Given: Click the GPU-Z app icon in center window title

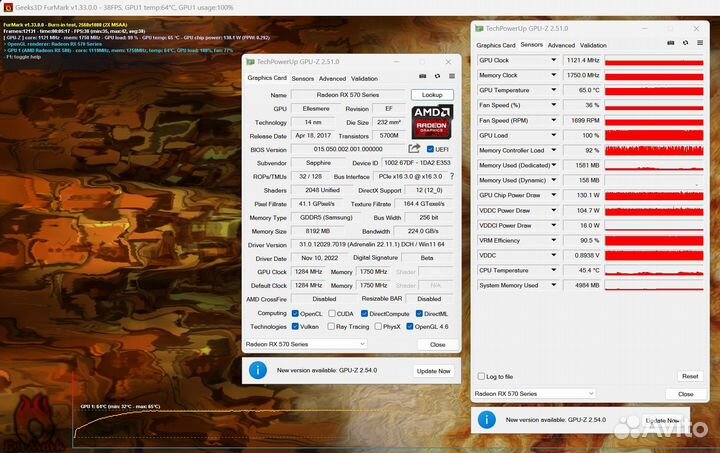Looking at the screenshot, I should (250, 62).
